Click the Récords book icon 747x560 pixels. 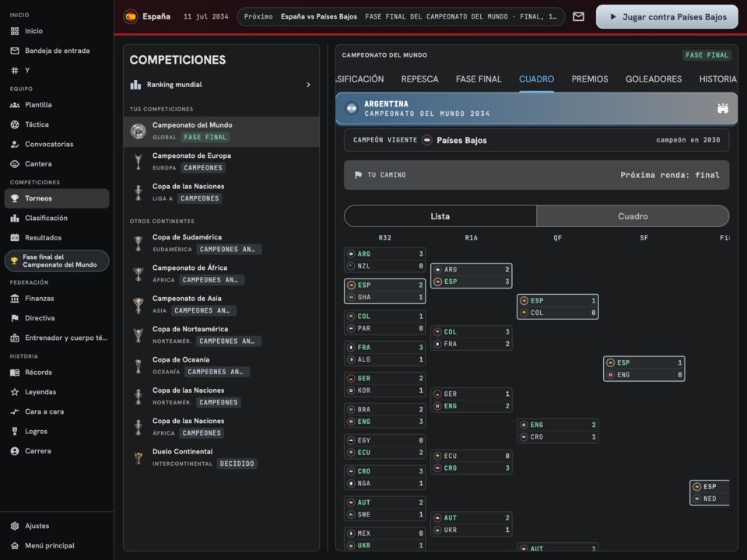click(15, 373)
